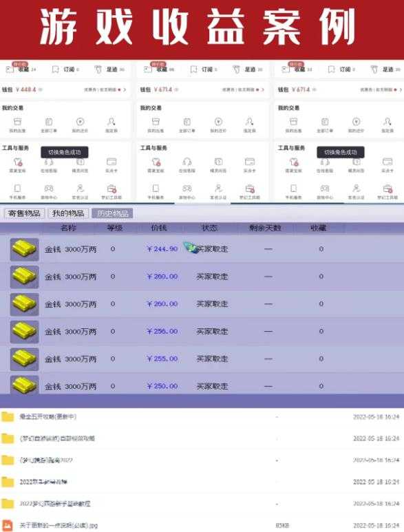Open the person icon under 我的交易, left phone

coord(111,121)
